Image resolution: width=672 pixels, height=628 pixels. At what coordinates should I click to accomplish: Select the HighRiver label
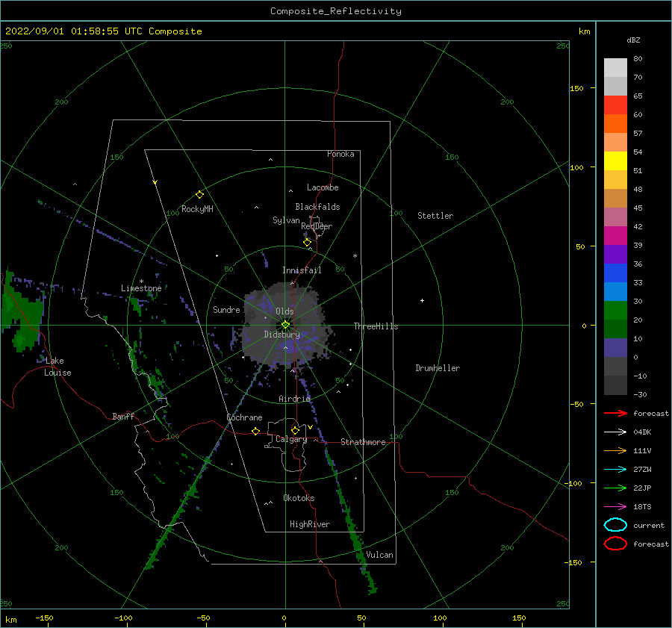point(310,524)
